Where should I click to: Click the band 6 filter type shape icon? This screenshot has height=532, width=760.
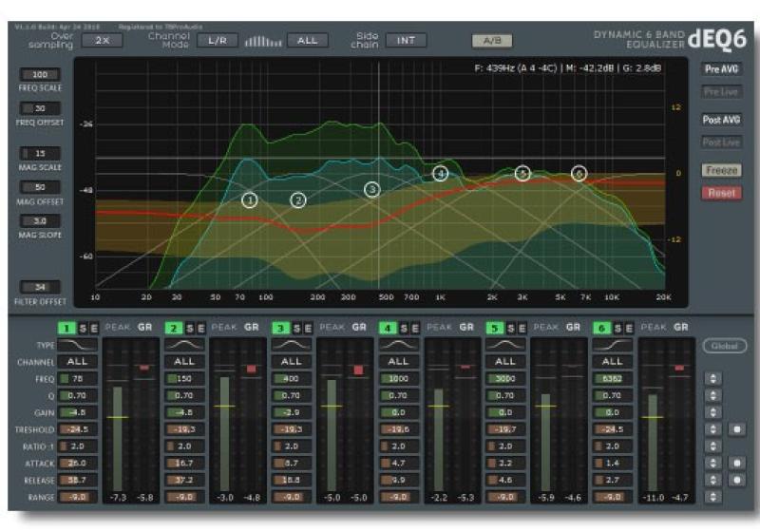pyautogui.click(x=612, y=345)
